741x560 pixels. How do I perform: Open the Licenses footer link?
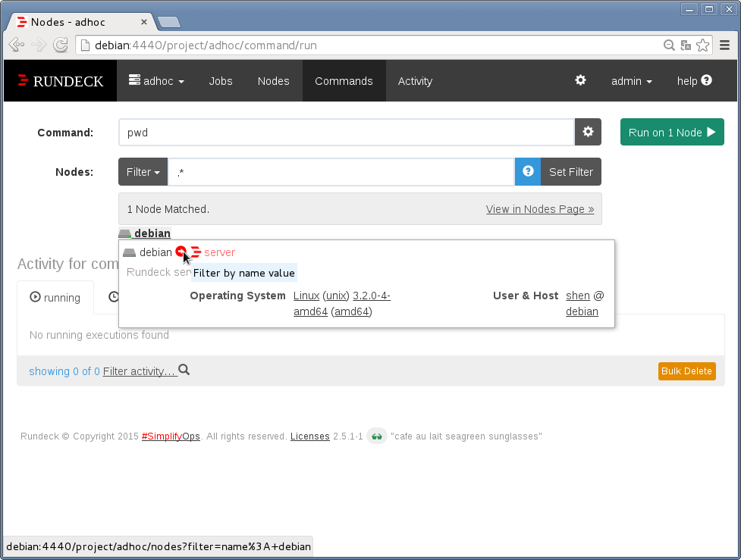310,436
